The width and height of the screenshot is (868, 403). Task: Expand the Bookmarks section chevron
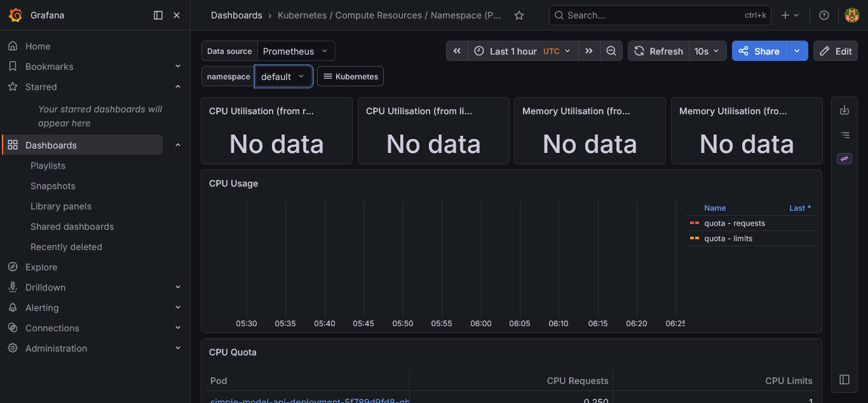click(178, 67)
